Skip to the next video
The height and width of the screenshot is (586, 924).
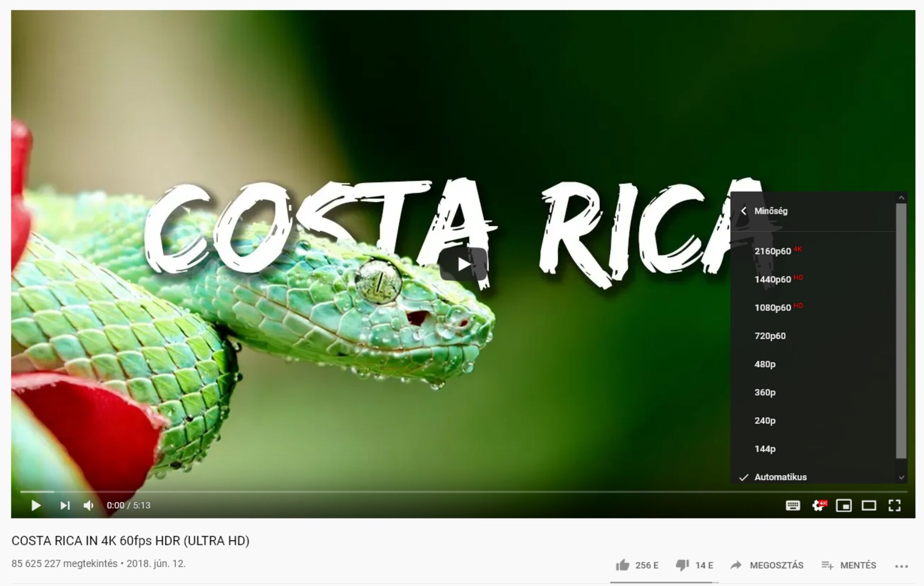click(65, 505)
